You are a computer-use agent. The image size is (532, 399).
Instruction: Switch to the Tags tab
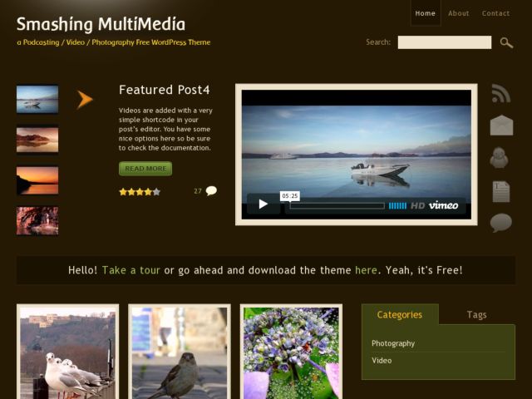coord(476,314)
